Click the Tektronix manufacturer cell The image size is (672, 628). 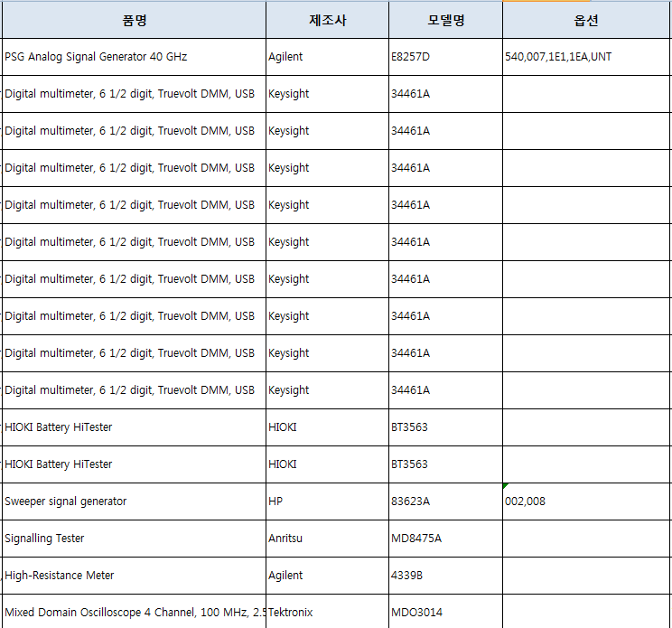click(327, 613)
